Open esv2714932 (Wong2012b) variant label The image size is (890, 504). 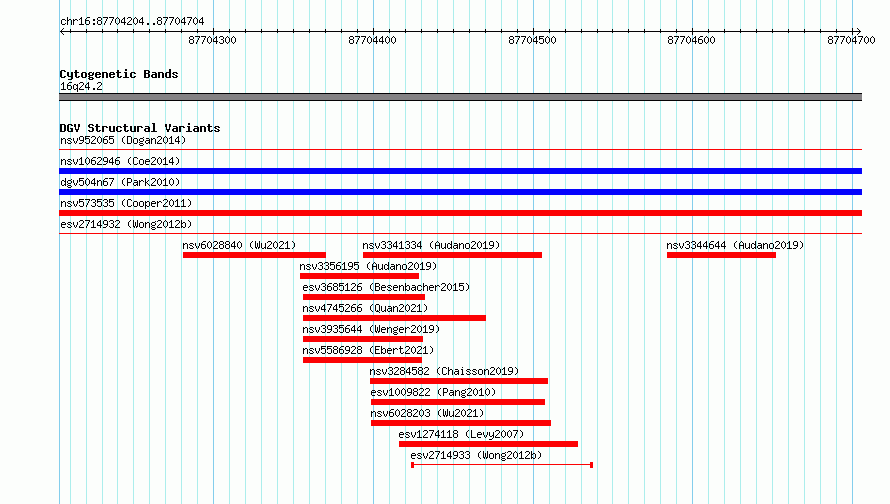pyautogui.click(x=126, y=224)
